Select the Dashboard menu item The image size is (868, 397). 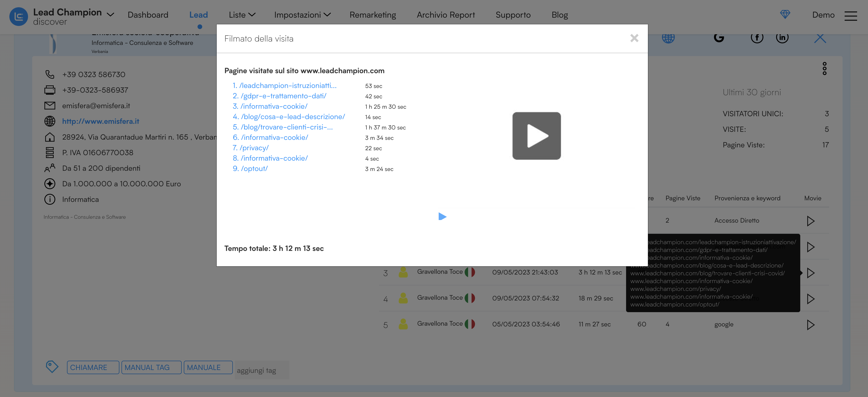[148, 15]
